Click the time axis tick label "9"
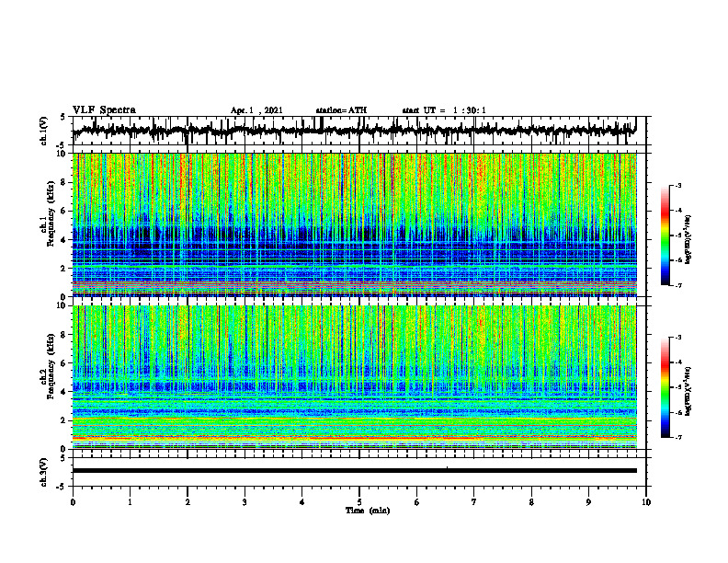Image resolution: width=728 pixels, height=563 pixels. tap(588, 502)
